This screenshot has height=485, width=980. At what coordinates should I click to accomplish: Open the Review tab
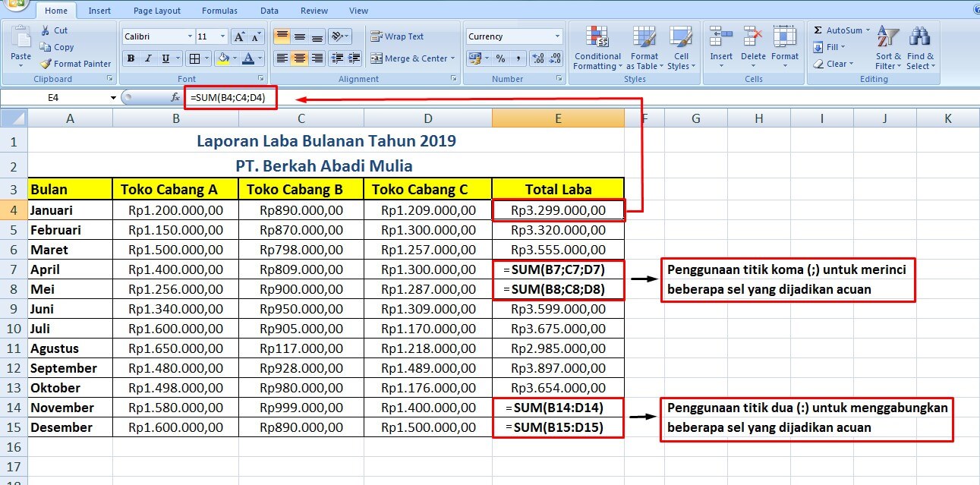click(314, 10)
